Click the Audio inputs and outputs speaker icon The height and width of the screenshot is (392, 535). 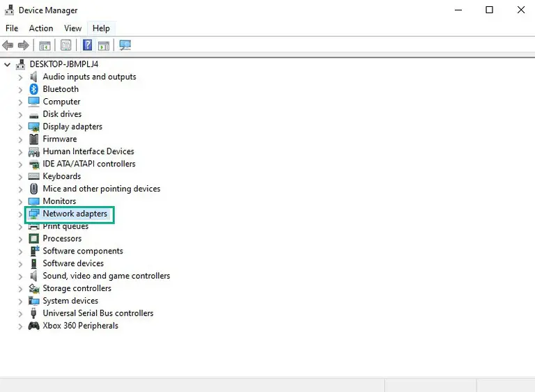pos(33,77)
